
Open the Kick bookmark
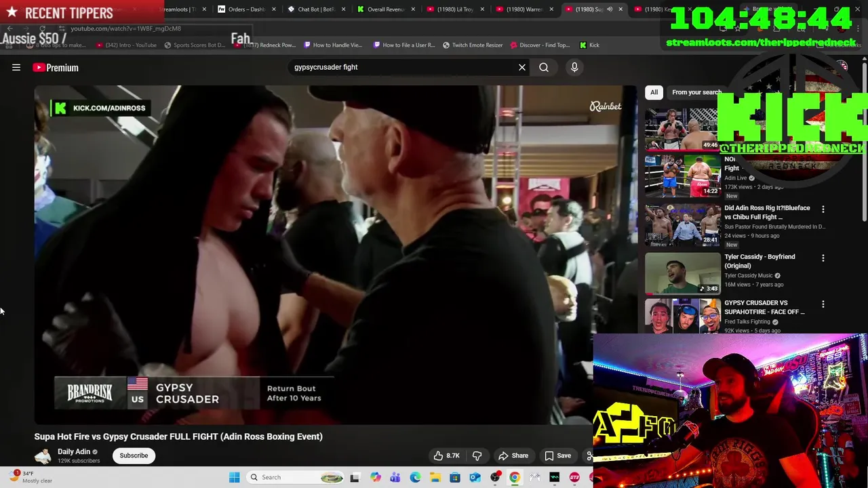589,45
